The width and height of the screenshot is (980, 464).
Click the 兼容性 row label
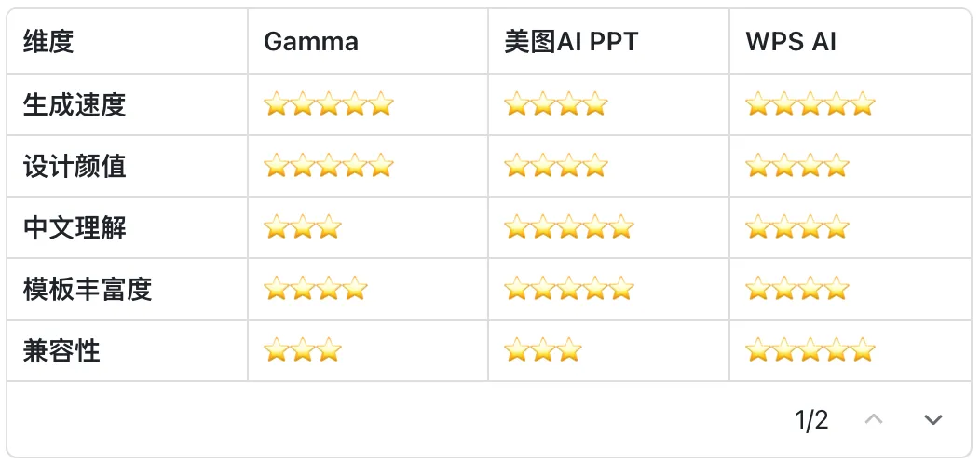(61, 351)
